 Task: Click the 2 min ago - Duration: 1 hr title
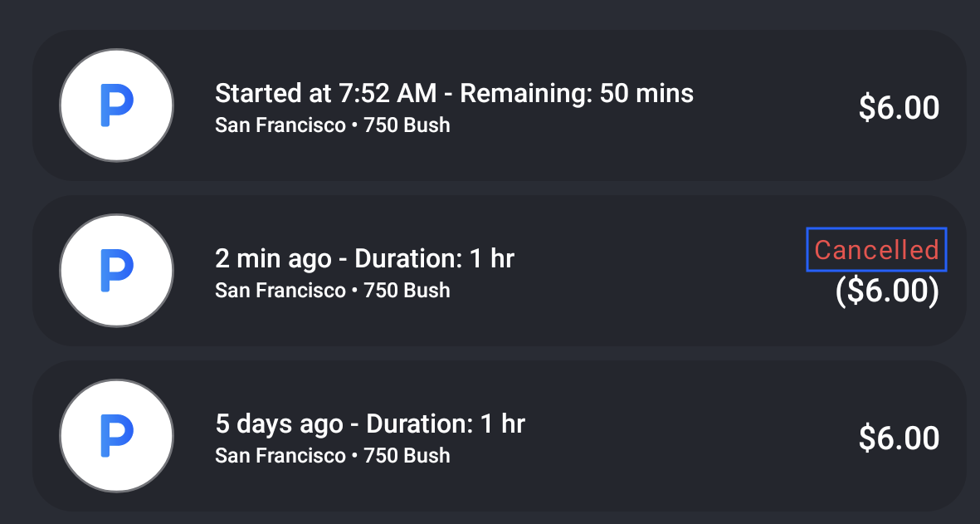(364, 258)
